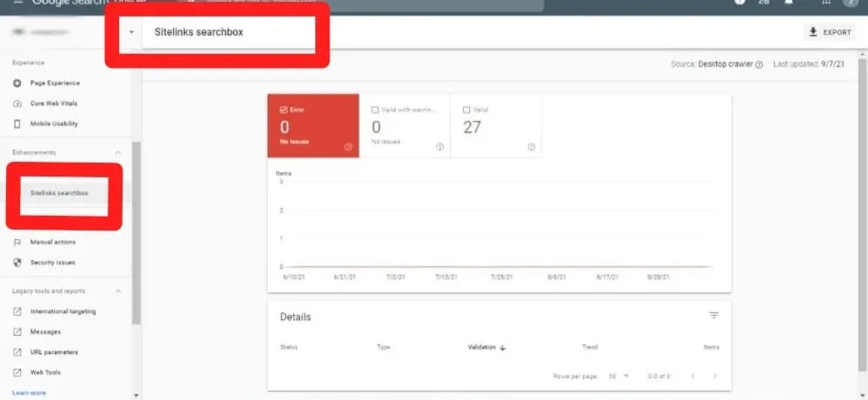Open the Web Tools legacy link
This screenshot has width=868, height=400.
point(45,373)
